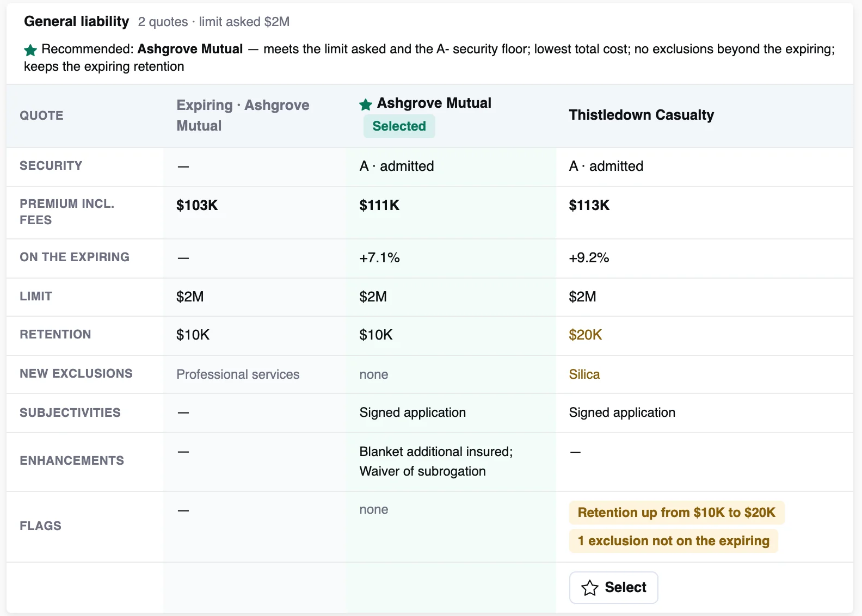Click the Thistledown premium "$113K"

589,205
